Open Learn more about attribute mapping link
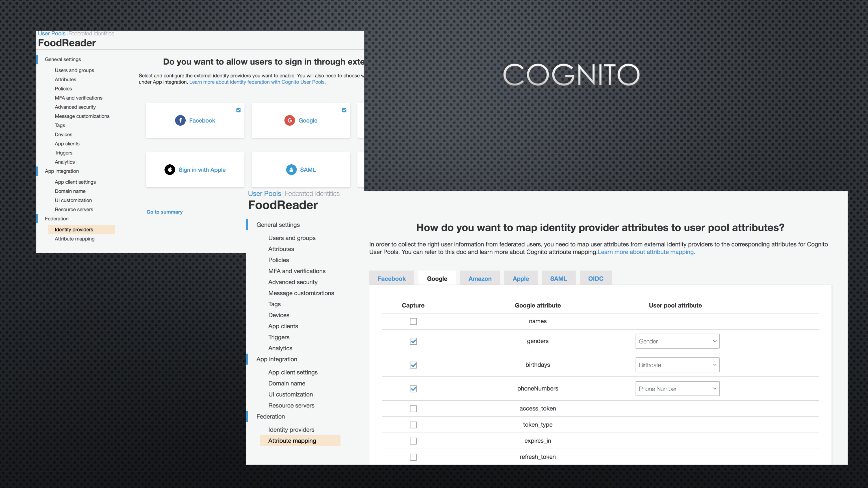The height and width of the screenshot is (488, 868). (646, 252)
